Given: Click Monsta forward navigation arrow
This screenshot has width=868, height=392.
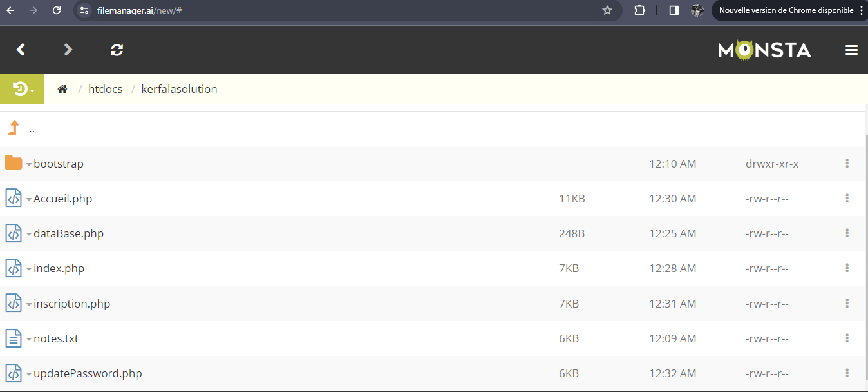Looking at the screenshot, I should point(68,50).
